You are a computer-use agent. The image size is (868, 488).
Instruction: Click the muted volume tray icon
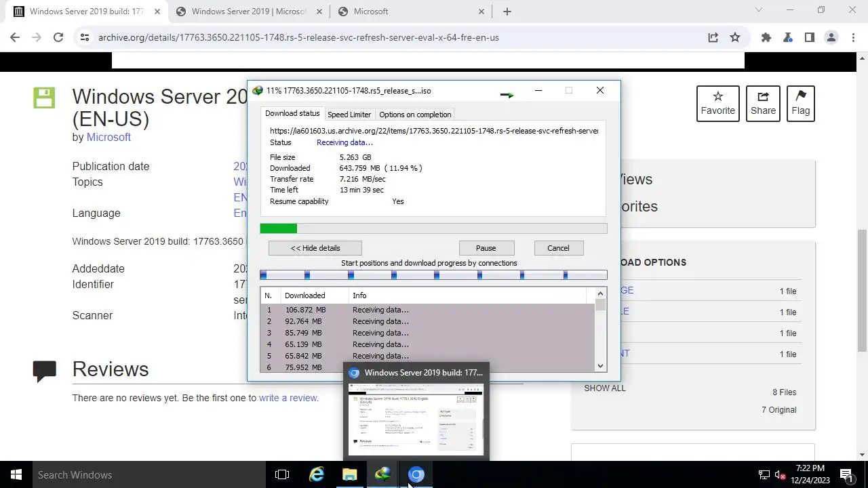(x=781, y=474)
